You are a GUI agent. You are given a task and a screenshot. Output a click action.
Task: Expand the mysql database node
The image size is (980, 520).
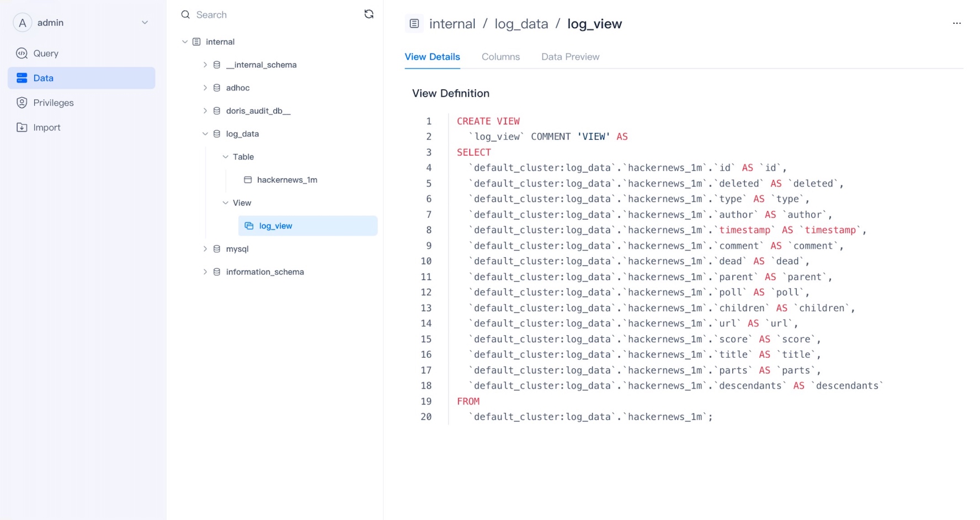205,249
